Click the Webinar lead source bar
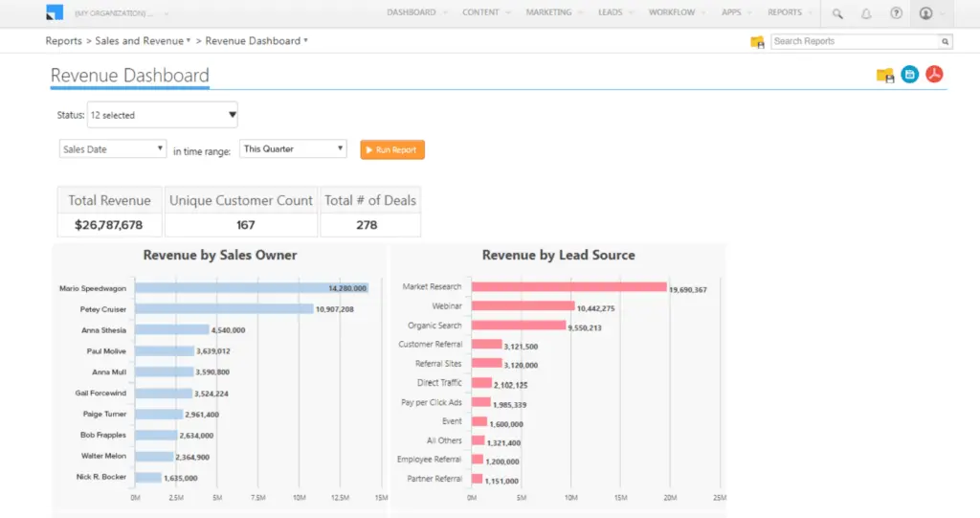This screenshot has width=980, height=518. [x=523, y=306]
